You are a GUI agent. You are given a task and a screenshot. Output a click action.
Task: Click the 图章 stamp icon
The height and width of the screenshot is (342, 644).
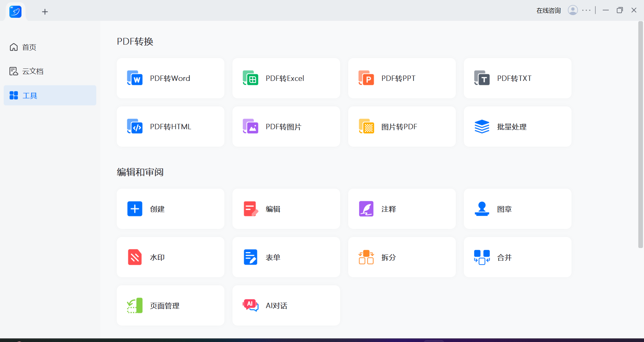482,209
